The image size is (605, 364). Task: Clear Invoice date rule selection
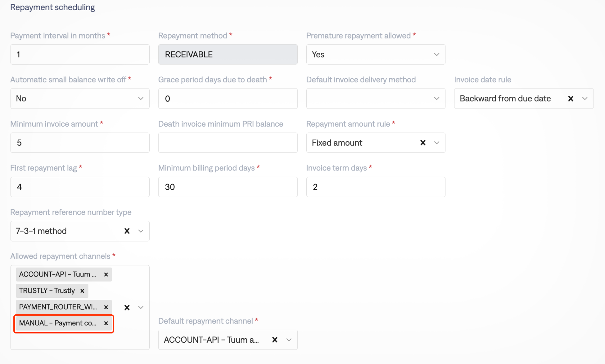(x=571, y=99)
